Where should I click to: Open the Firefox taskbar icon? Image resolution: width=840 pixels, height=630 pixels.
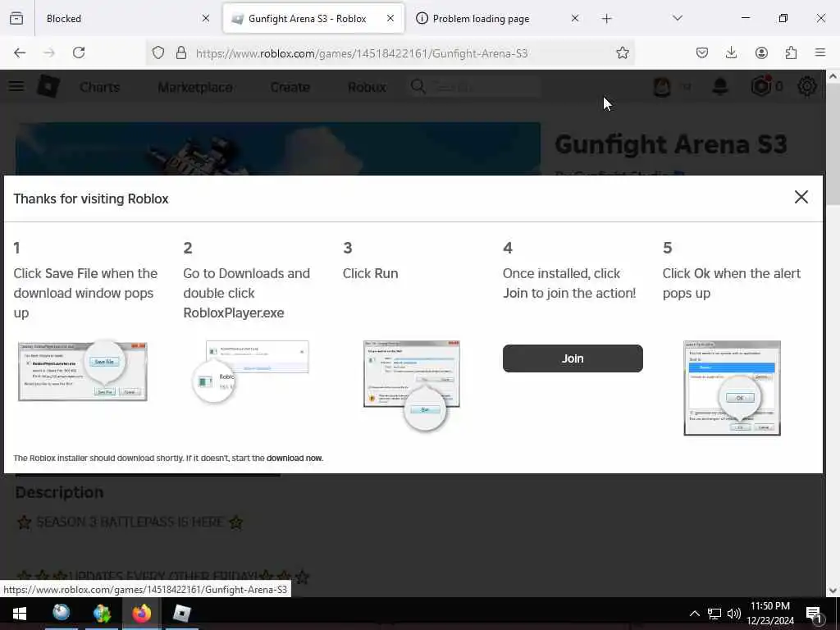[x=142, y=614]
